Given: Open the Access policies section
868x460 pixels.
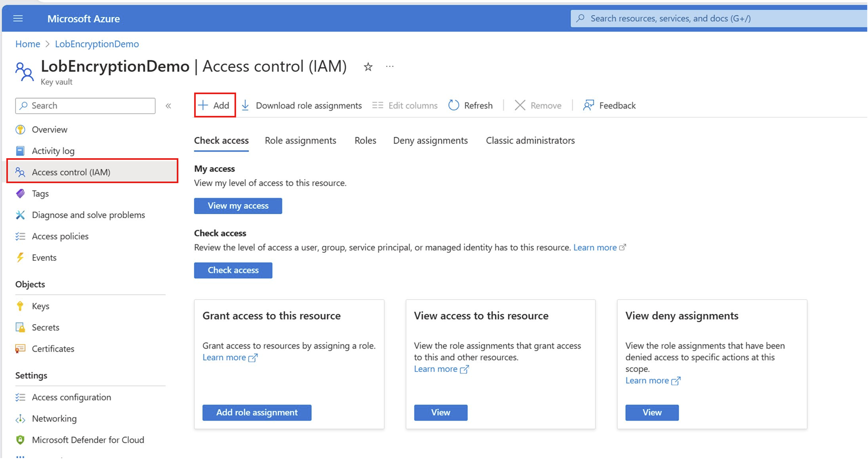Looking at the screenshot, I should pos(60,236).
